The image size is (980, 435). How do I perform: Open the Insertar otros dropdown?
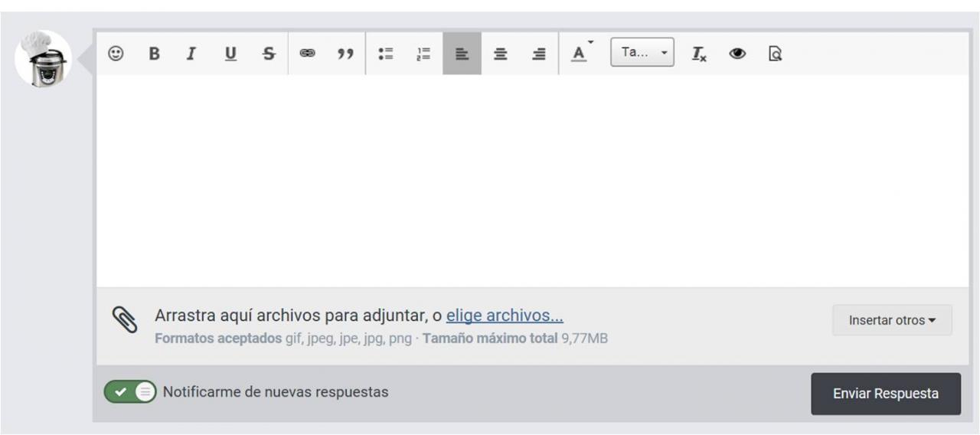point(892,320)
